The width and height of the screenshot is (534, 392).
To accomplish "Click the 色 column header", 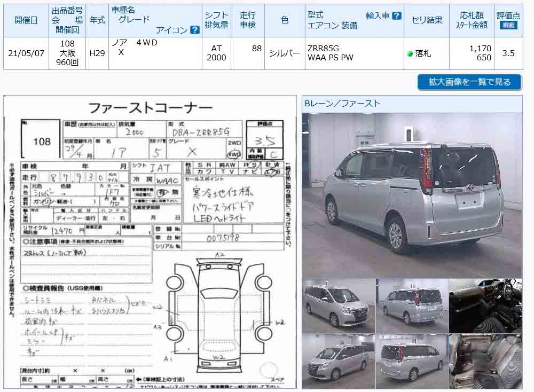I will [x=285, y=20].
